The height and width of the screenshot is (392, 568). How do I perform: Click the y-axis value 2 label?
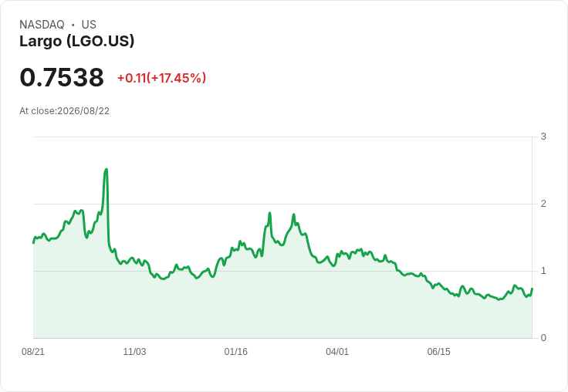coord(543,204)
